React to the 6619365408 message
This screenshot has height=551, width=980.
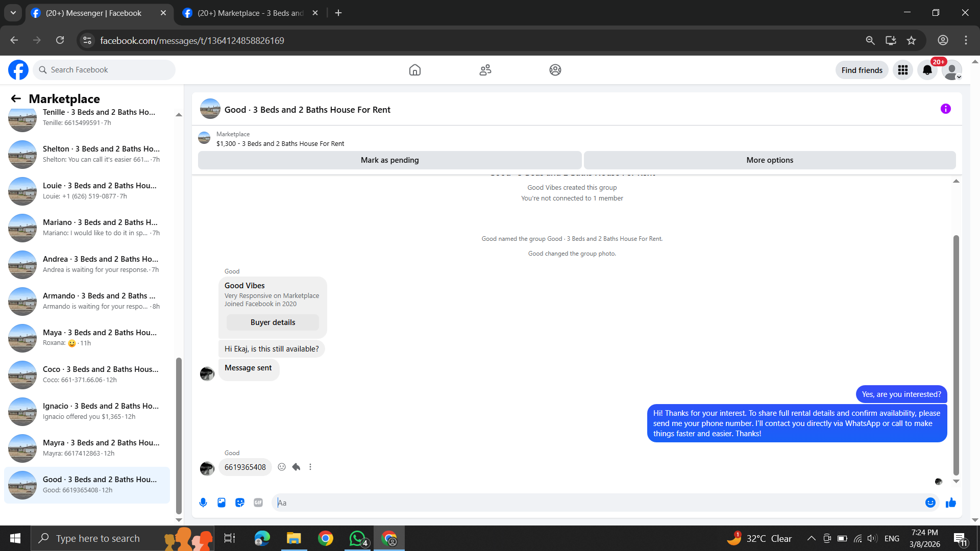(x=282, y=467)
